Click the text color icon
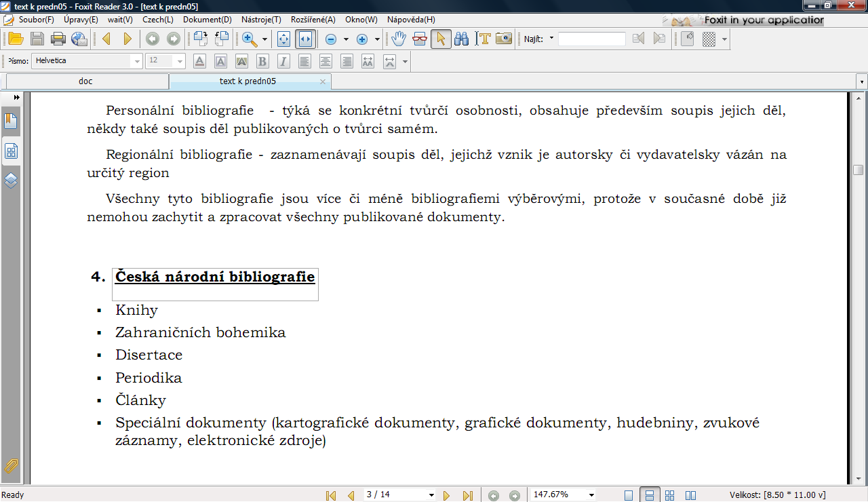868x502 pixels. [199, 61]
